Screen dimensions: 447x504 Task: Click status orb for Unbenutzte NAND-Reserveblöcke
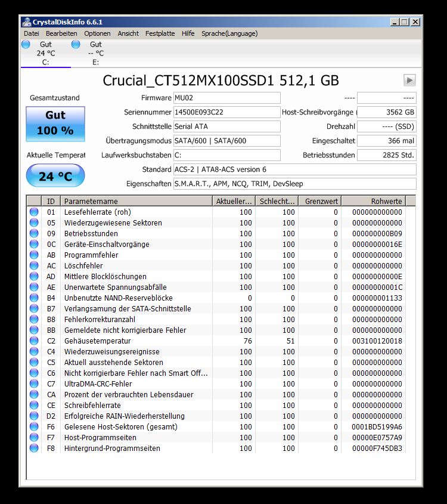coord(34,298)
